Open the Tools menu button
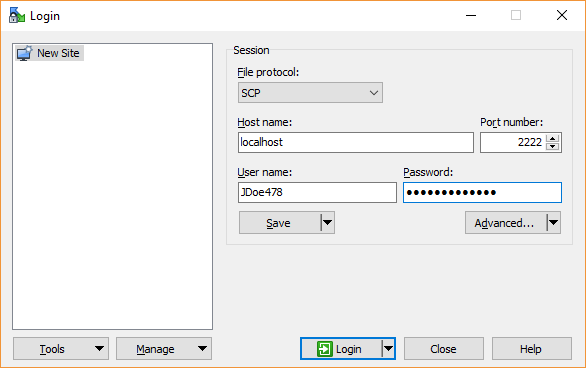 (61, 349)
